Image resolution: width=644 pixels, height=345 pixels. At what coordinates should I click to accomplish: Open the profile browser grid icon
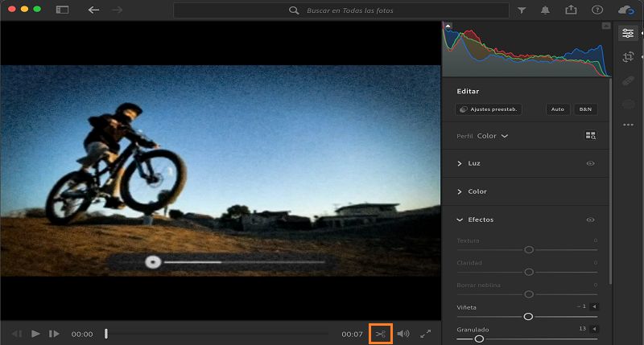(x=591, y=135)
